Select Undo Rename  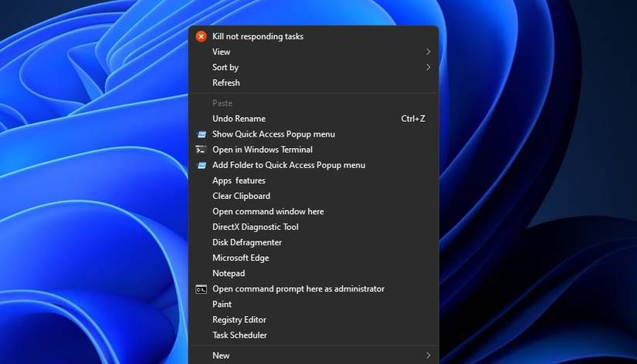click(x=313, y=119)
